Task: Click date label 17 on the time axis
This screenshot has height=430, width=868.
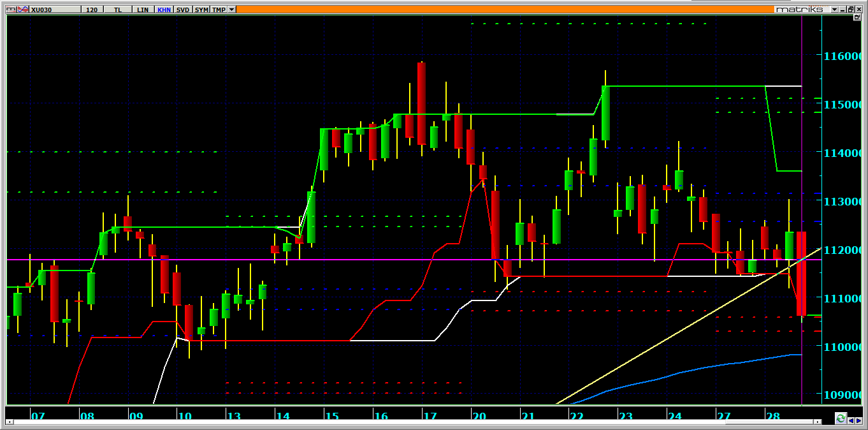Action: [x=430, y=417]
